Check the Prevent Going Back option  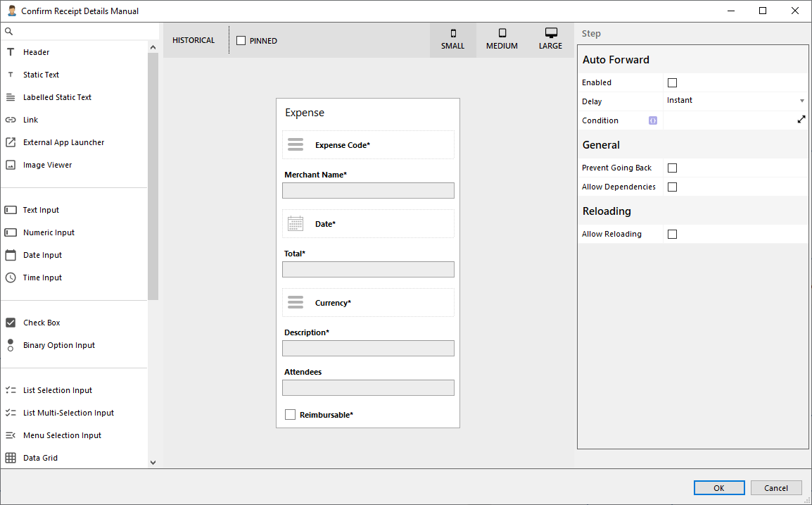point(672,168)
